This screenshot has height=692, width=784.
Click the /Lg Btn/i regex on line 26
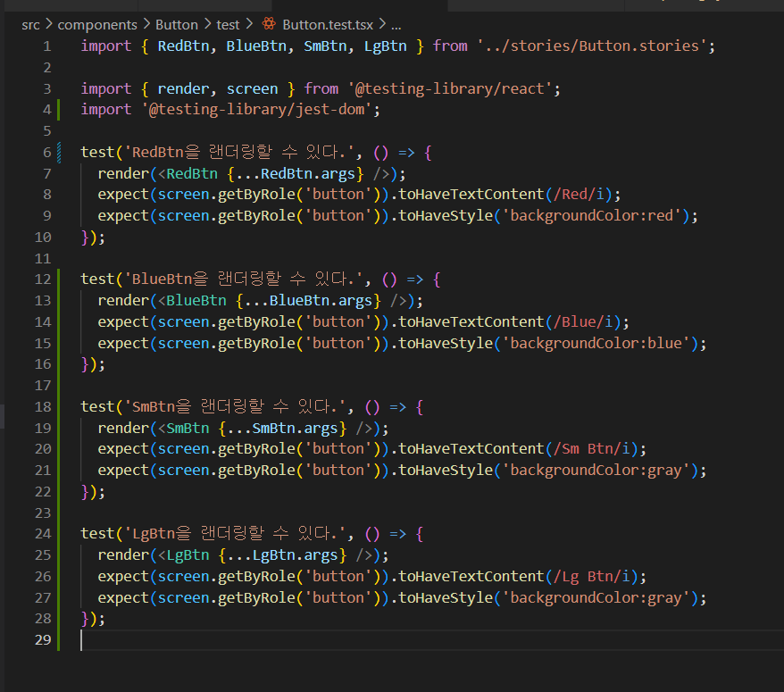591,576
